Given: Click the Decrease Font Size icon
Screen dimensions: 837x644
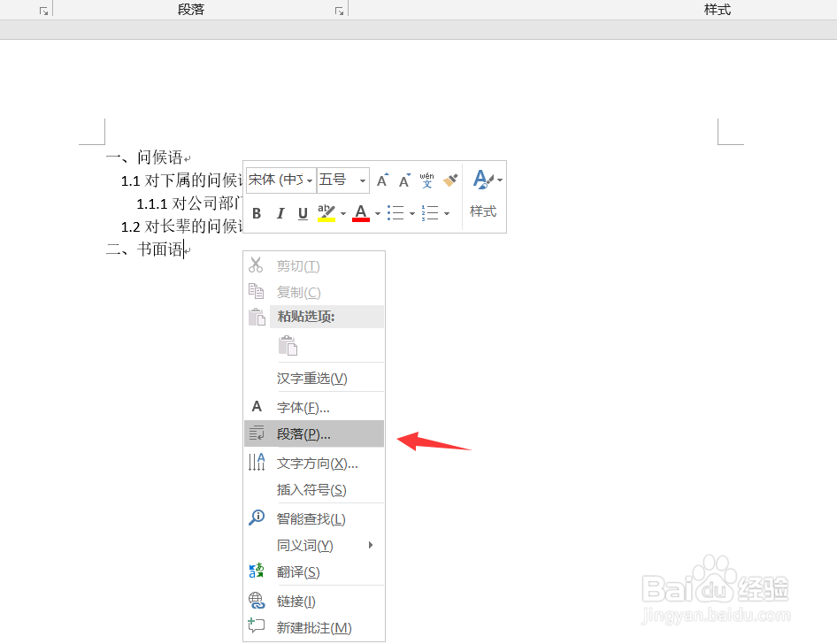Looking at the screenshot, I should 404,180.
